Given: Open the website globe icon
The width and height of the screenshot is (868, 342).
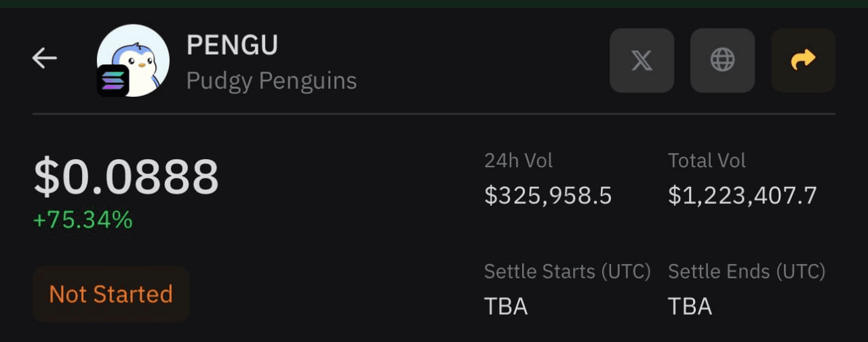Looking at the screenshot, I should point(722,60).
